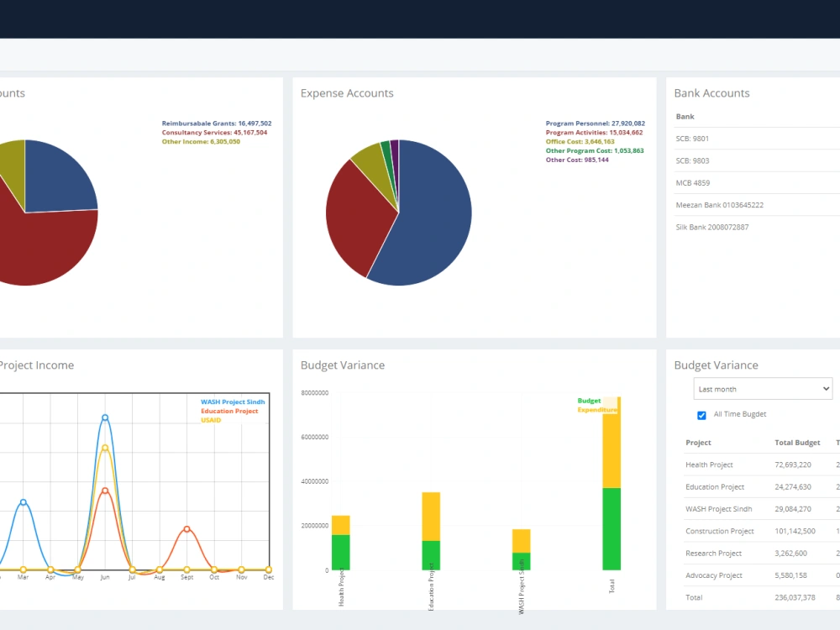Click the Project column header
This screenshot has width=840, height=630.
[x=698, y=443]
